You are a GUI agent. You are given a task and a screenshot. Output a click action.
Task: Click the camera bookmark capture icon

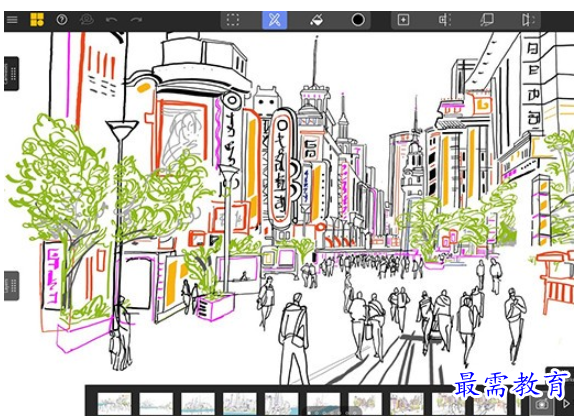(541, 405)
